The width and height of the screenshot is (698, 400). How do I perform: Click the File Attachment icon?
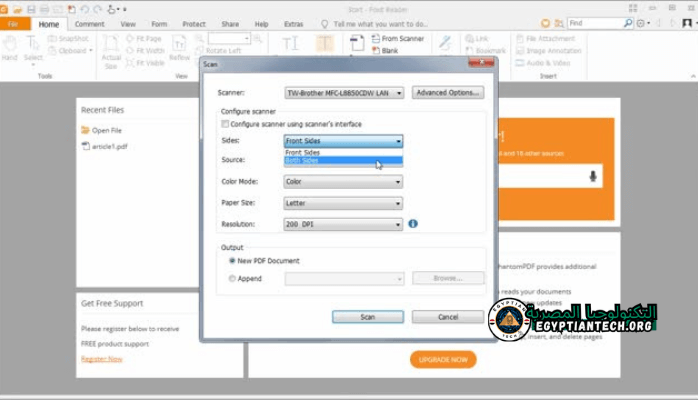pos(519,39)
